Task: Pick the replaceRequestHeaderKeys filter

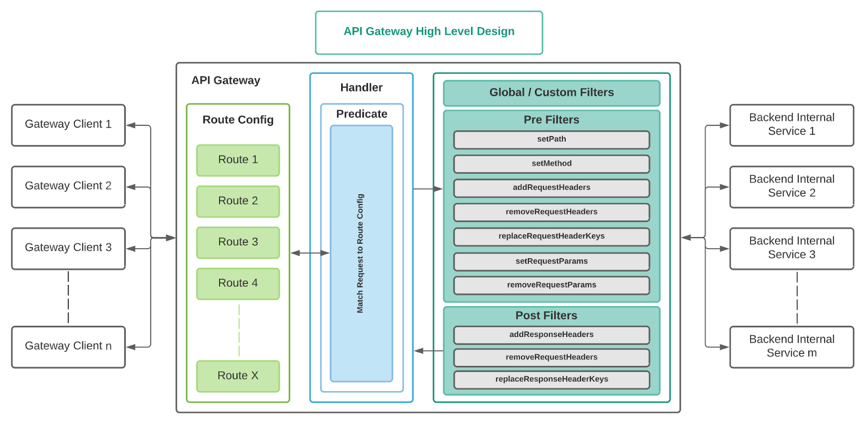Action: [552, 237]
